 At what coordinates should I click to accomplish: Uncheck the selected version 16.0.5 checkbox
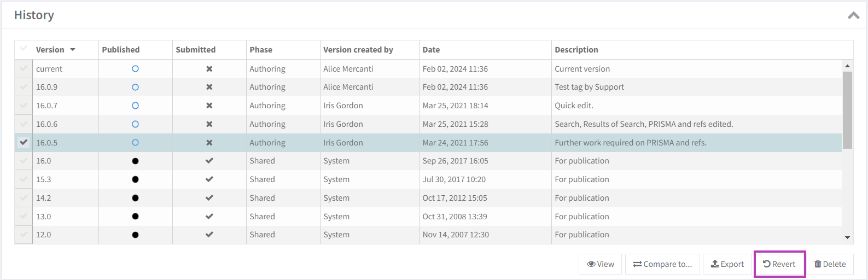point(24,142)
